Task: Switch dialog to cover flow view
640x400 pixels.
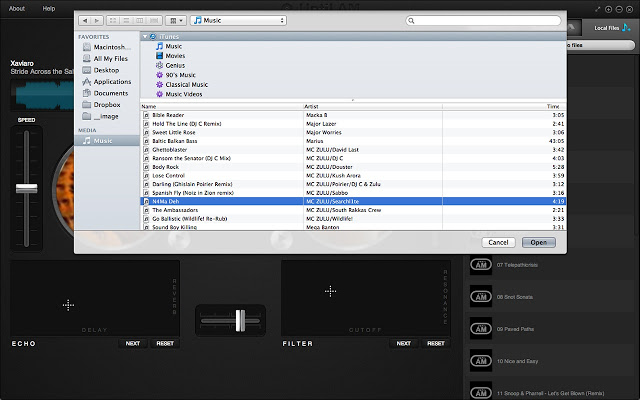Action: click(154, 20)
